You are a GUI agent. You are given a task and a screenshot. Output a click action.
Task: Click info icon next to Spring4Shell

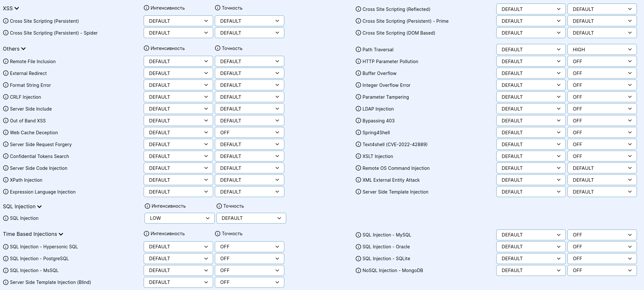pos(358,132)
